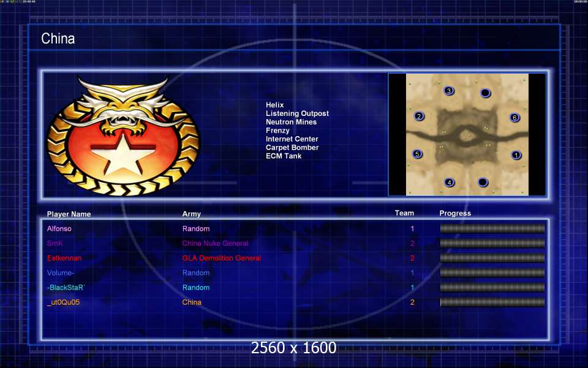Select start position 1 on minimap
588x368 pixels.
516,155
